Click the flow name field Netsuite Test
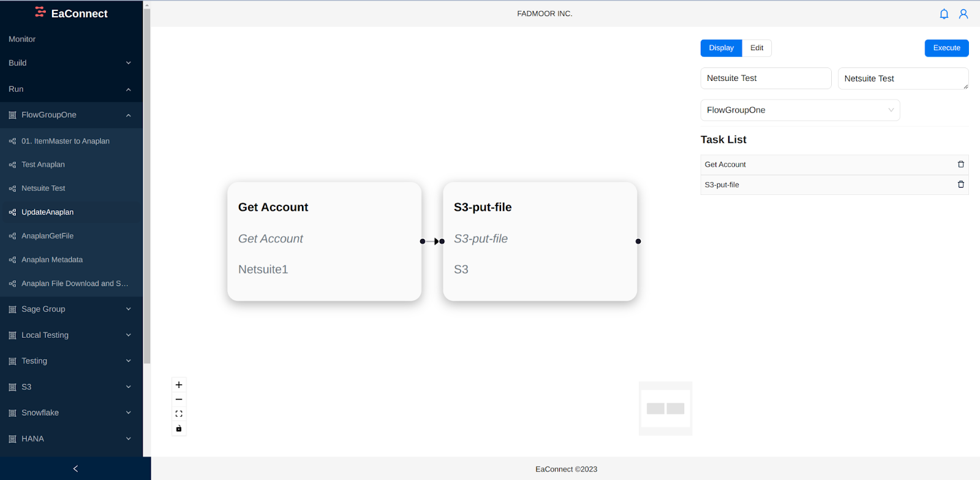980x480 pixels. pyautogui.click(x=766, y=78)
